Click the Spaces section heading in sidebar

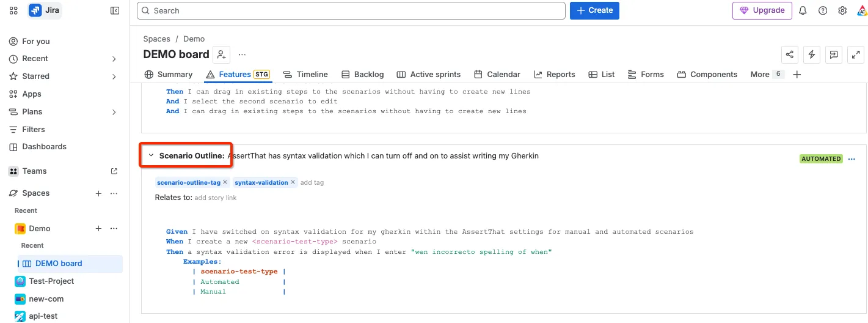coord(36,193)
